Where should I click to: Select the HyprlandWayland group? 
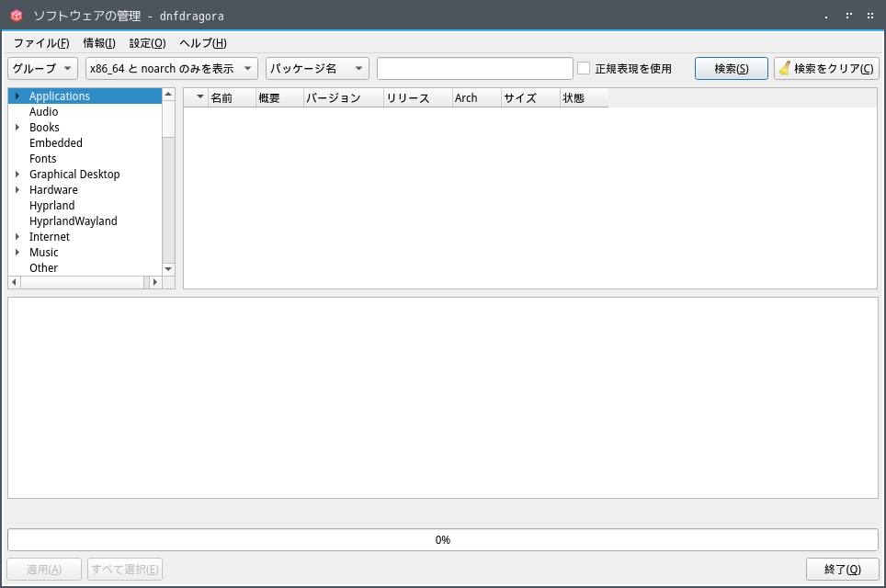(74, 221)
